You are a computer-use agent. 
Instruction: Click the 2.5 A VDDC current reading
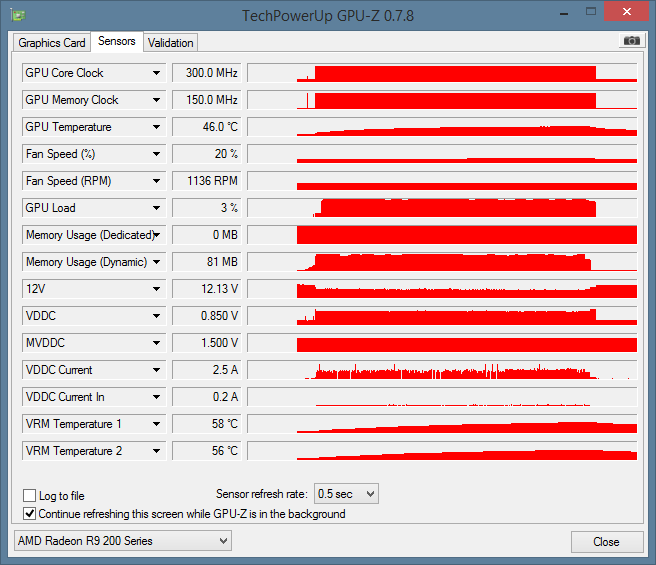[207, 370]
